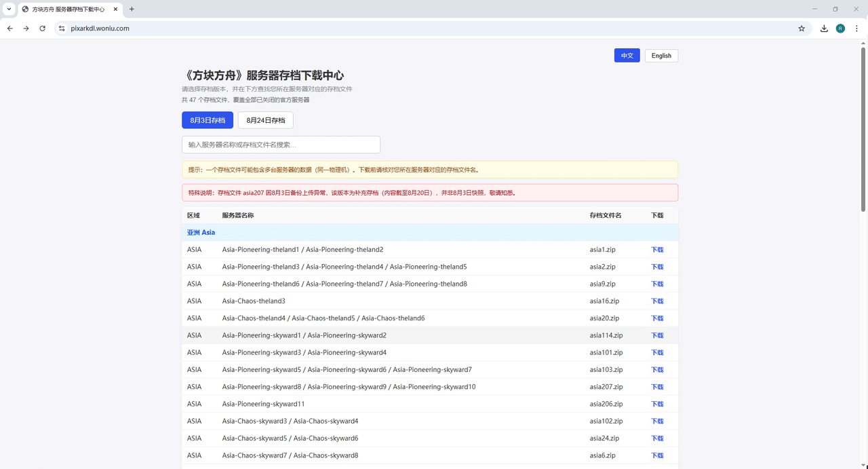Select the Asia-Pioneering-skyward11 server name

[x=263, y=404]
